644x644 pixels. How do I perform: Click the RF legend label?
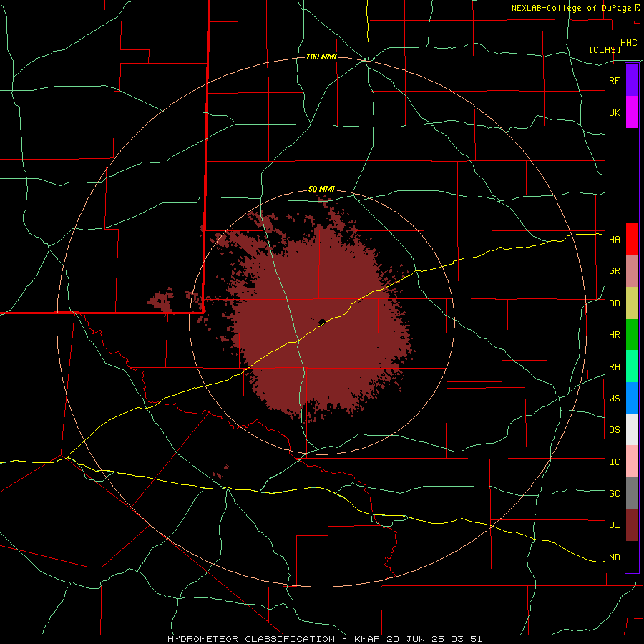pyautogui.click(x=614, y=80)
